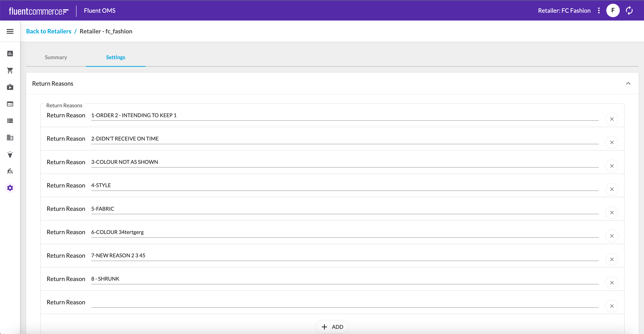Open the lightbulb insights sidebar icon
This screenshot has height=334, width=644.
(x=10, y=154)
